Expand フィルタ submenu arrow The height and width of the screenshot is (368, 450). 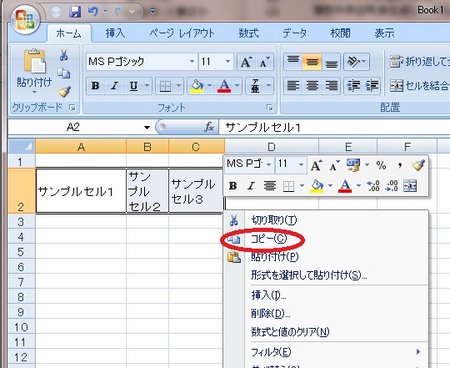[418, 352]
